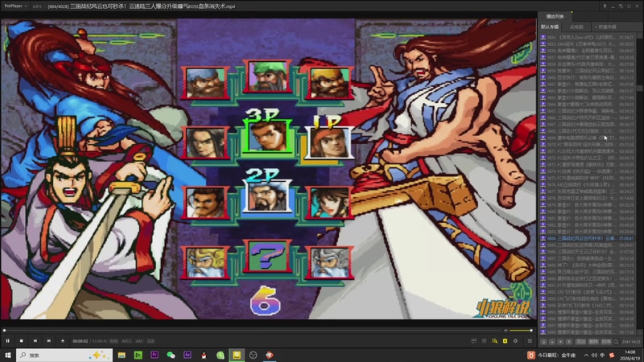Click the 2P selected character portrait
Viewport: 644px width, 362px height.
tap(267, 196)
